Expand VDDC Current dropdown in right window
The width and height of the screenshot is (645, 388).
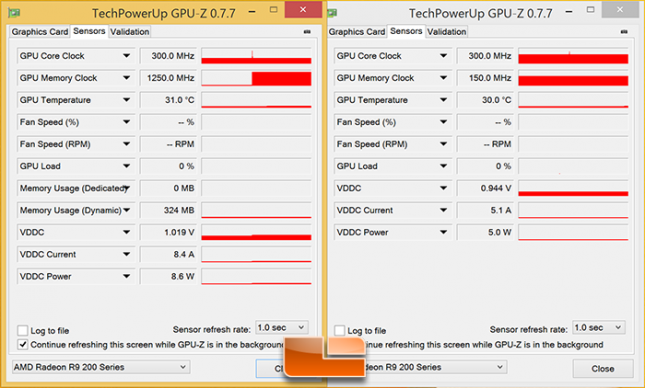[443, 210]
